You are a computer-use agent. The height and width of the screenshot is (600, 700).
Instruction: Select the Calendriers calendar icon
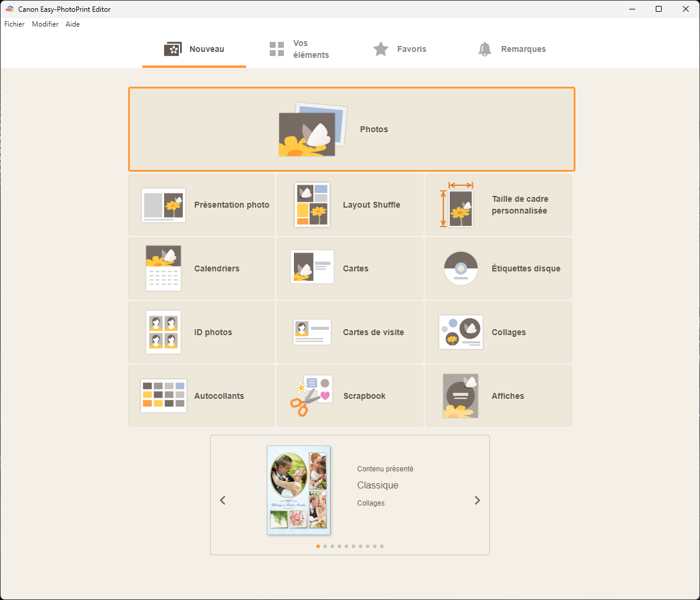(163, 268)
